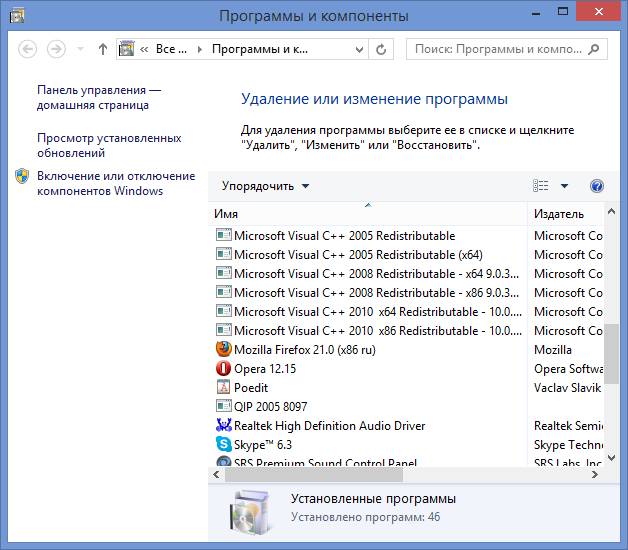The image size is (628, 550).
Task: Click the Realtek audio driver icon
Action: pyautogui.click(x=223, y=426)
